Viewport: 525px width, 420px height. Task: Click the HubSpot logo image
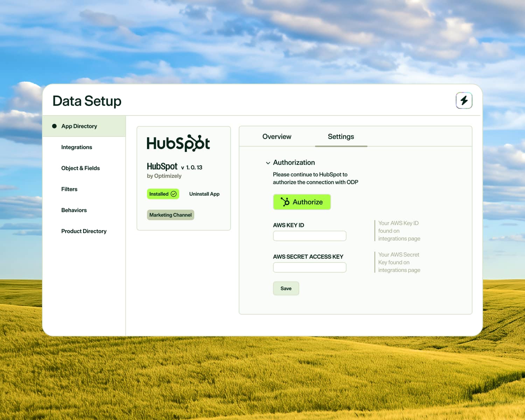178,143
